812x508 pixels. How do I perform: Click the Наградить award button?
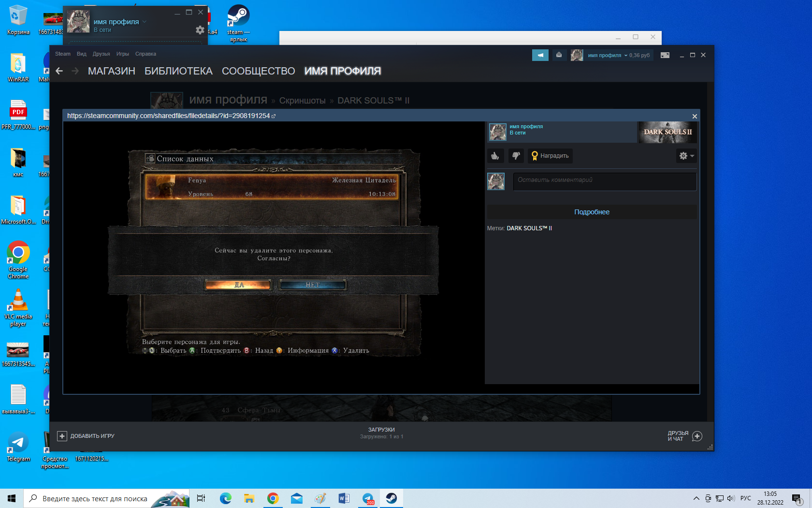pyautogui.click(x=550, y=156)
